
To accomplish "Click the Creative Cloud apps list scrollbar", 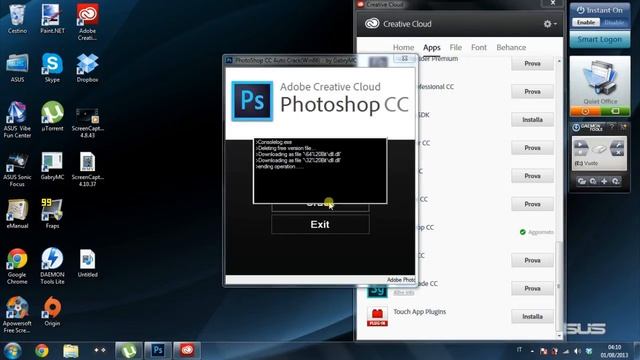I will (559, 286).
